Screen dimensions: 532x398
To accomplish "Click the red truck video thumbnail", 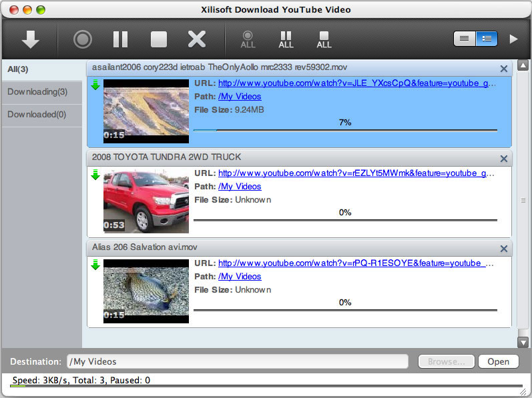I will (x=146, y=201).
